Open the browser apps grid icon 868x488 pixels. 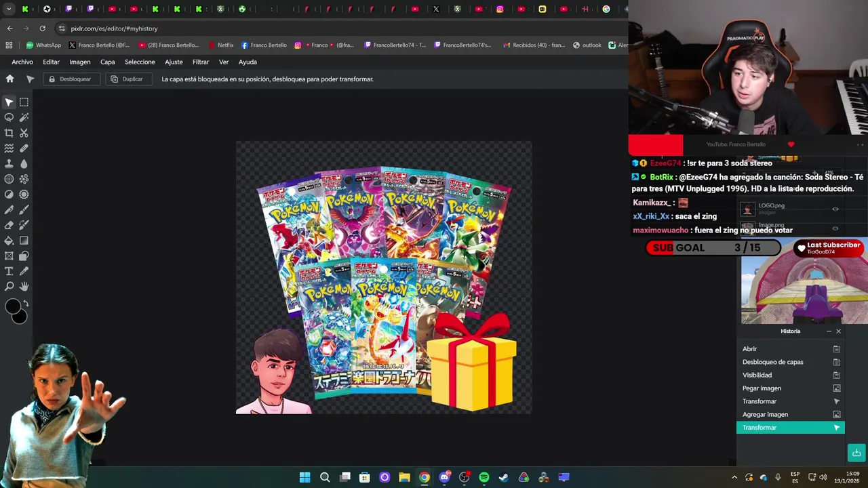(9, 45)
